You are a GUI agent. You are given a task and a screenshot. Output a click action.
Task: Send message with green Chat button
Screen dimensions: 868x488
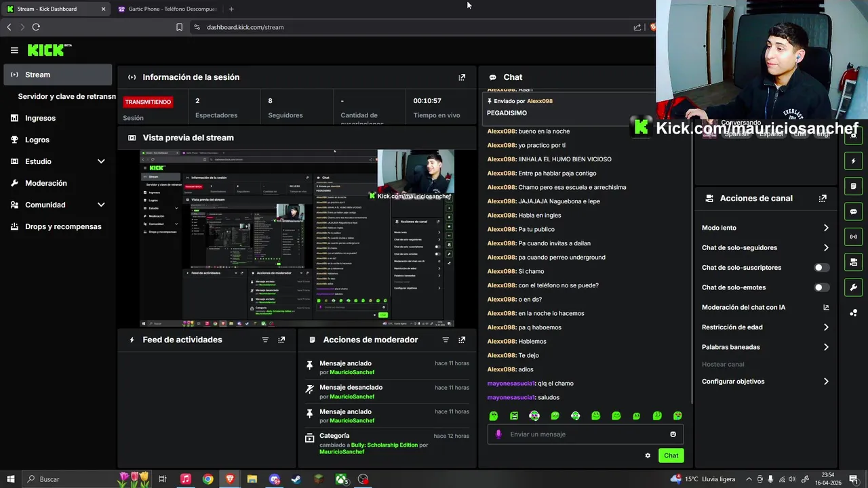click(671, 455)
